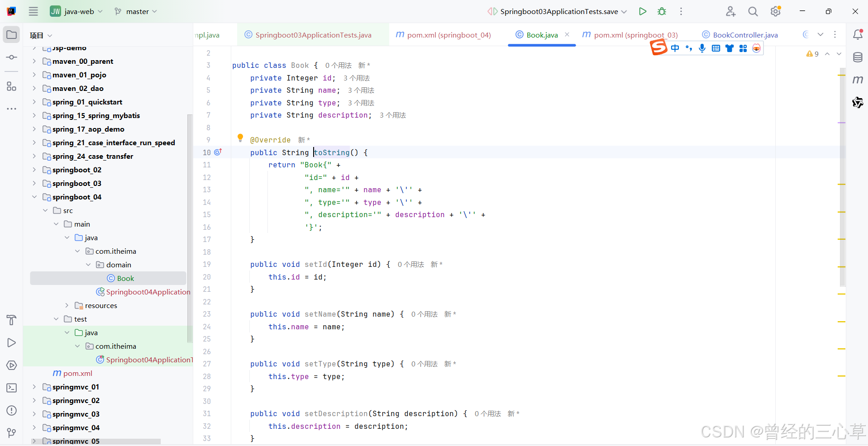Viewport: 868px width, 446px height.
Task: Switch to pom.xml (springboot_04) tab
Action: 444,35
